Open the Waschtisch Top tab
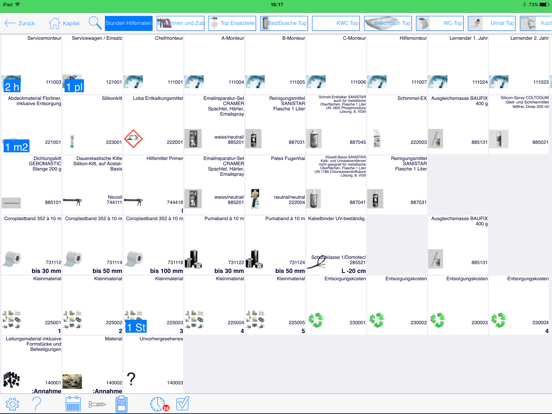The width and height of the screenshot is (552, 414). point(388,23)
